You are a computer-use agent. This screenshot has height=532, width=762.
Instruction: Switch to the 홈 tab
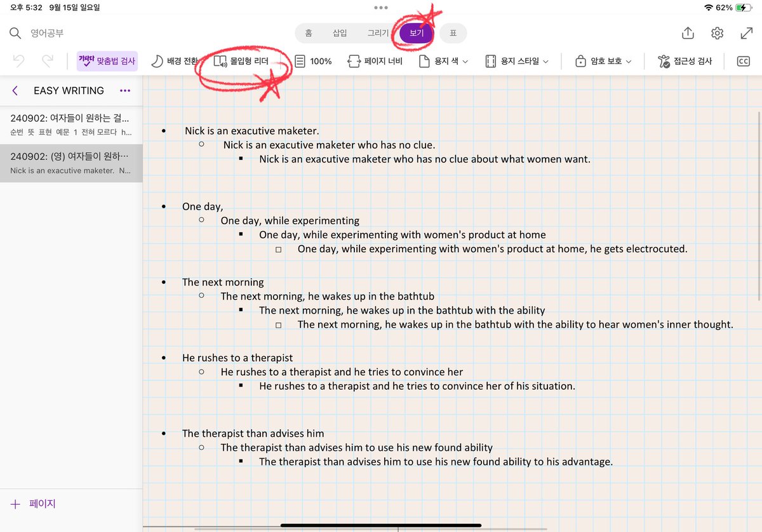pos(308,33)
